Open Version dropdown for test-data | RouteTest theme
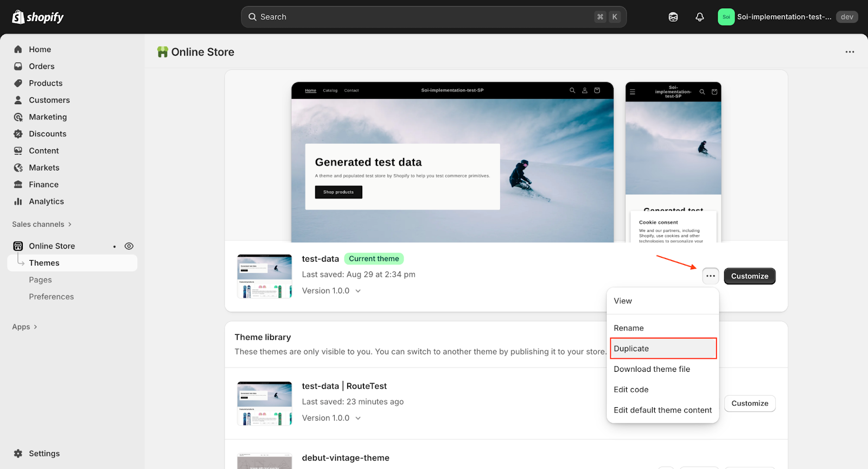The height and width of the screenshot is (469, 868). pos(331,418)
